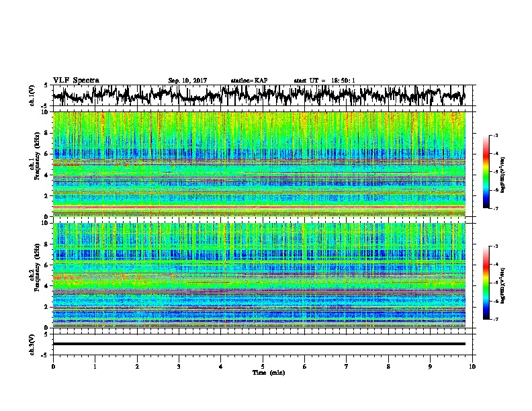Click tick label 8 on the Time axis
Screen dimensions: 532x411
point(388,367)
